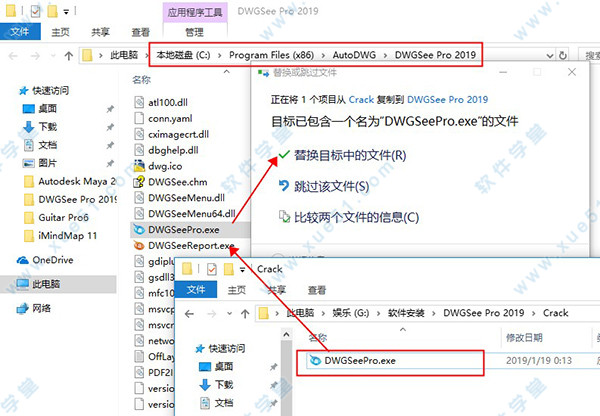Select 网络 in main navigation pane
The height and width of the screenshot is (416, 600).
[41, 308]
